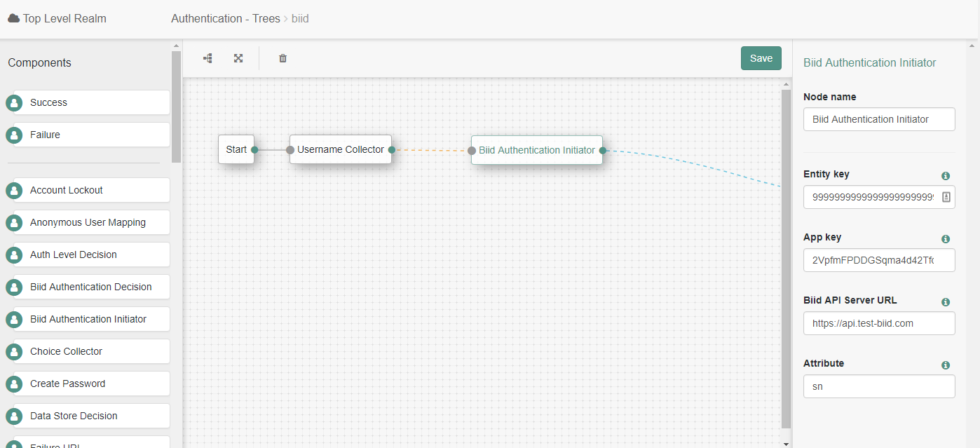Click the Create Password icon
The image size is (980, 448).
tap(14, 384)
